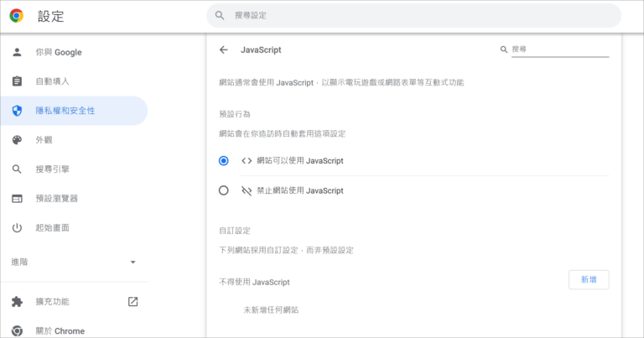Click the 搜尋設定 search bar

[413, 15]
